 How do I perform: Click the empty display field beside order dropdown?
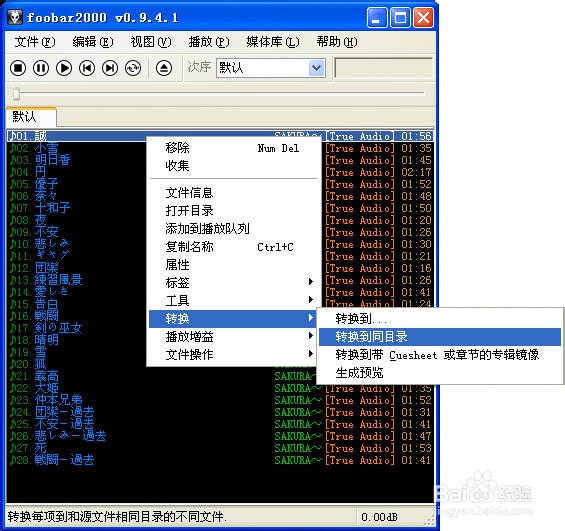pos(384,68)
